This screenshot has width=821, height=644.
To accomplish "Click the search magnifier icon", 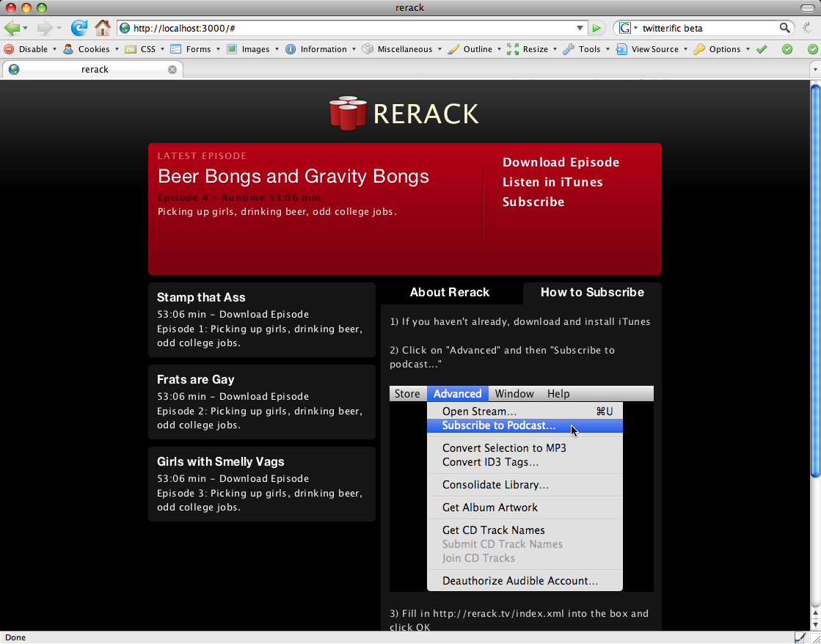I will point(784,29).
